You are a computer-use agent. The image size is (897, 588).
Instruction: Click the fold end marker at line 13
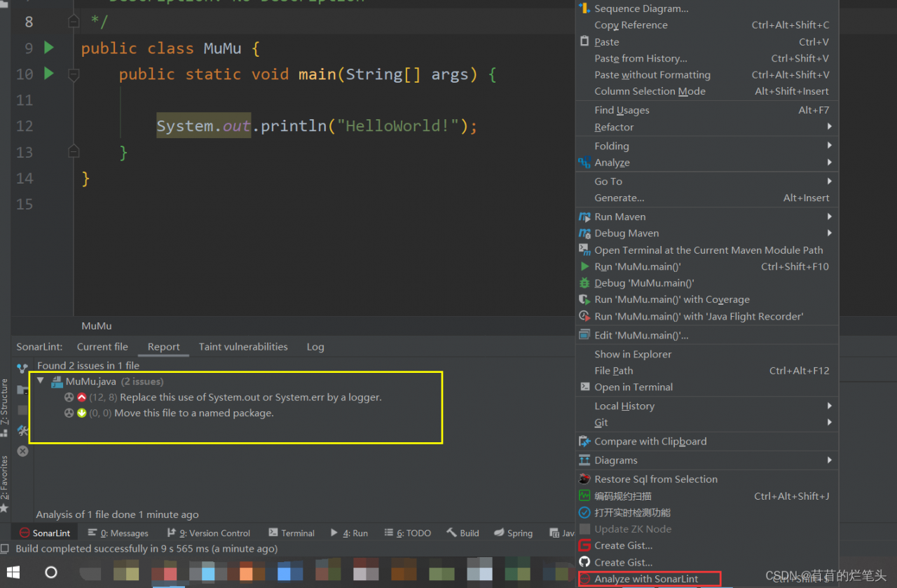[x=74, y=151]
